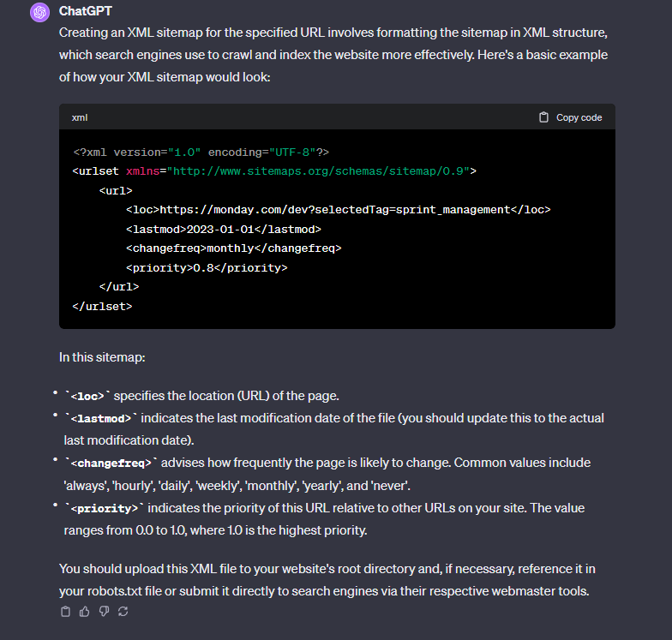The image size is (672, 640).
Task: Click the xml language label on code block
Action: 80,117
